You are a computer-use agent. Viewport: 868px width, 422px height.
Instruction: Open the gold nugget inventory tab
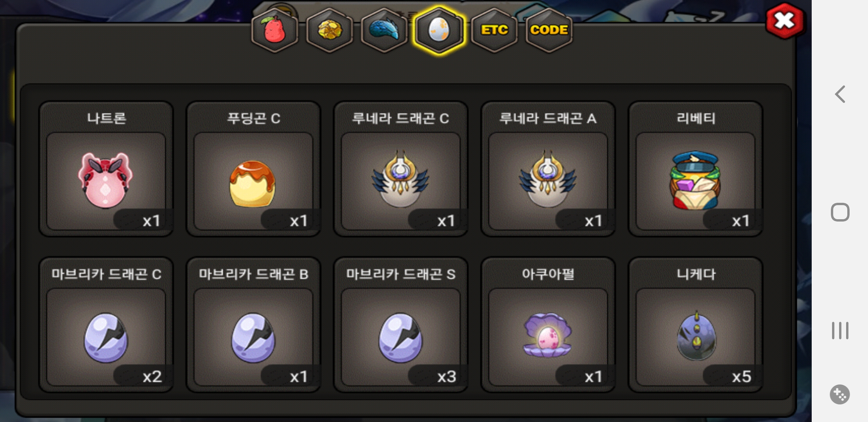(330, 30)
